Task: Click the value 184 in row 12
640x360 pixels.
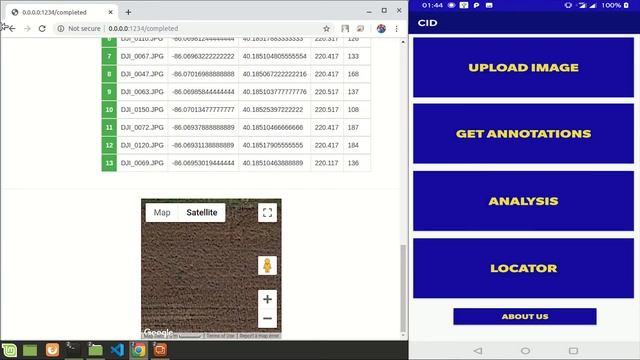Action: pos(353,145)
